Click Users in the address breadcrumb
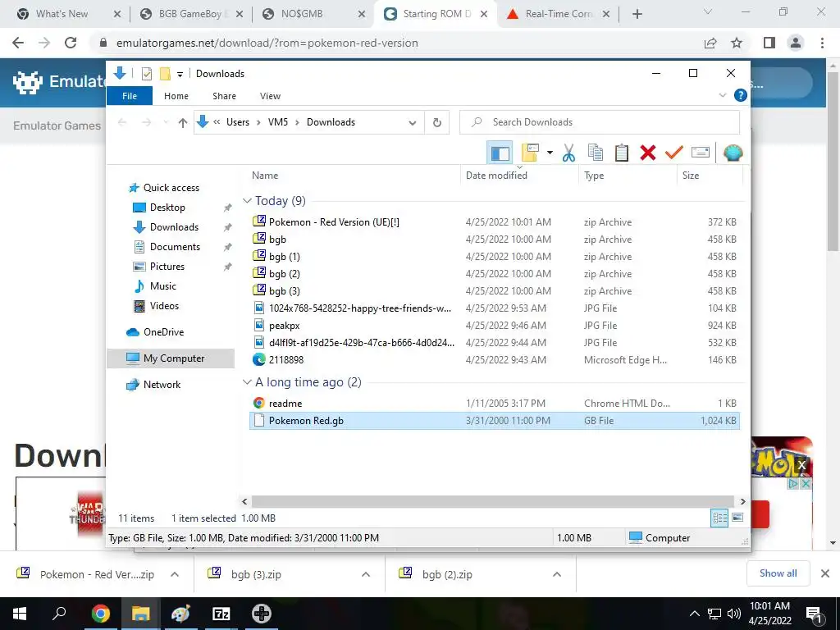This screenshot has height=630, width=840. click(x=237, y=122)
